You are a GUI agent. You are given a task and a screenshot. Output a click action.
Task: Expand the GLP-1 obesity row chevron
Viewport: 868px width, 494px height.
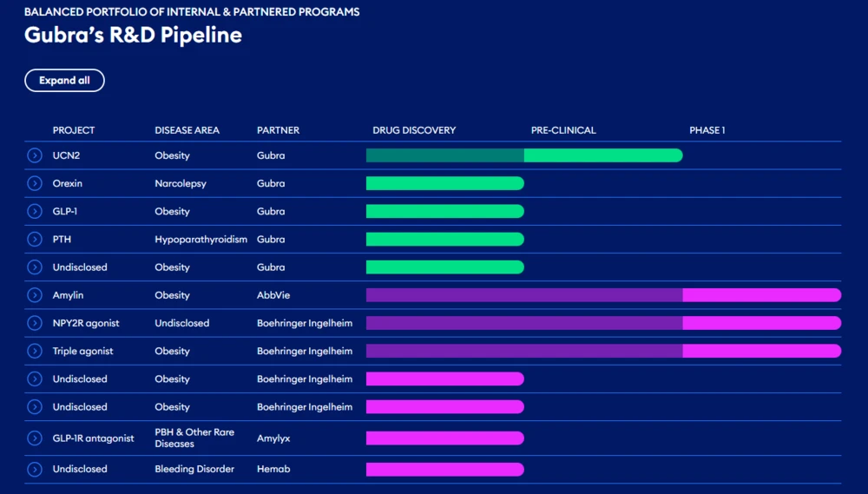(x=35, y=211)
